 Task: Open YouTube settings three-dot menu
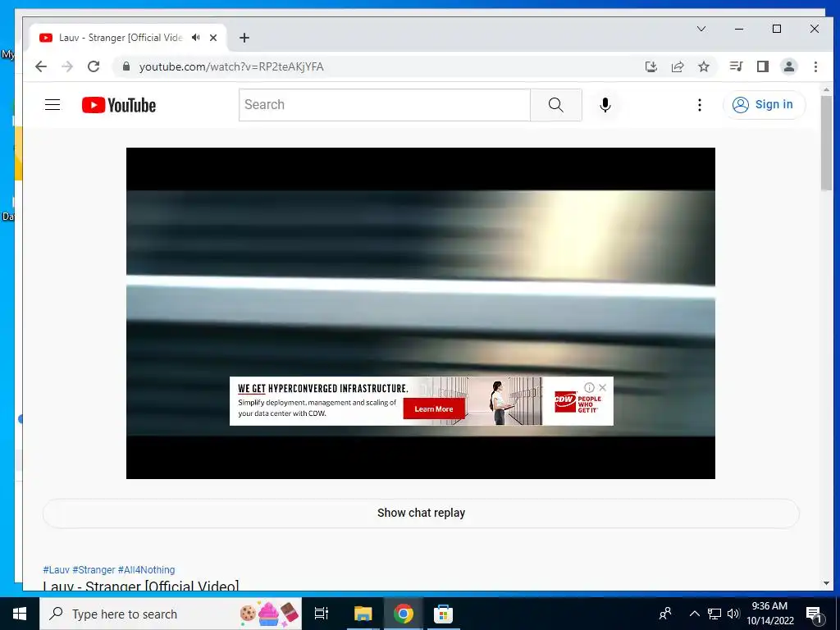coord(699,105)
